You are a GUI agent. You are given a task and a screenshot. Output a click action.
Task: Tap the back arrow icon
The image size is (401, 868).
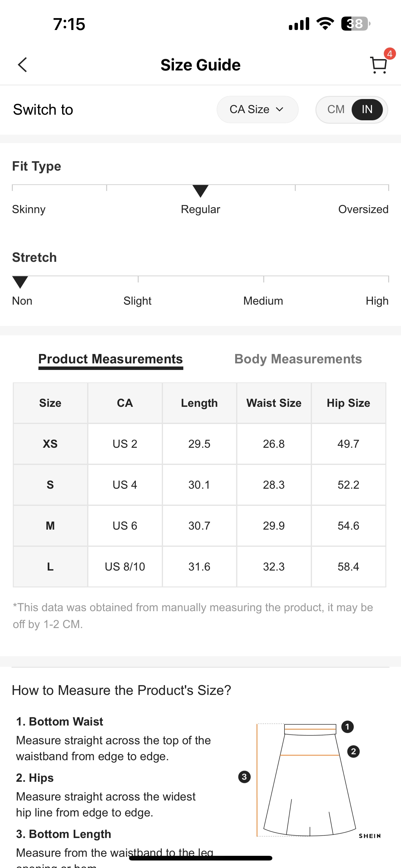pos(22,65)
